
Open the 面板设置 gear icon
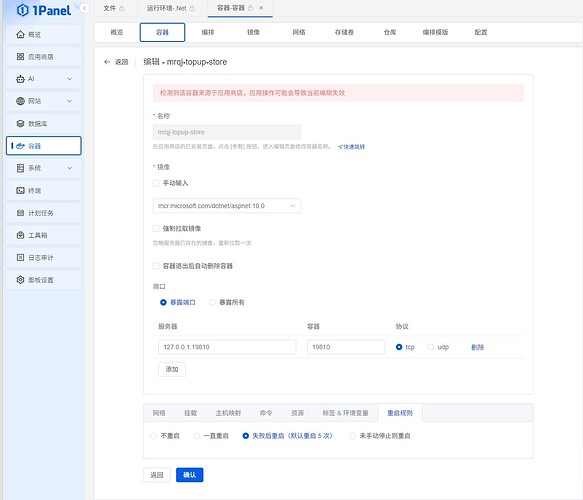coord(20,280)
